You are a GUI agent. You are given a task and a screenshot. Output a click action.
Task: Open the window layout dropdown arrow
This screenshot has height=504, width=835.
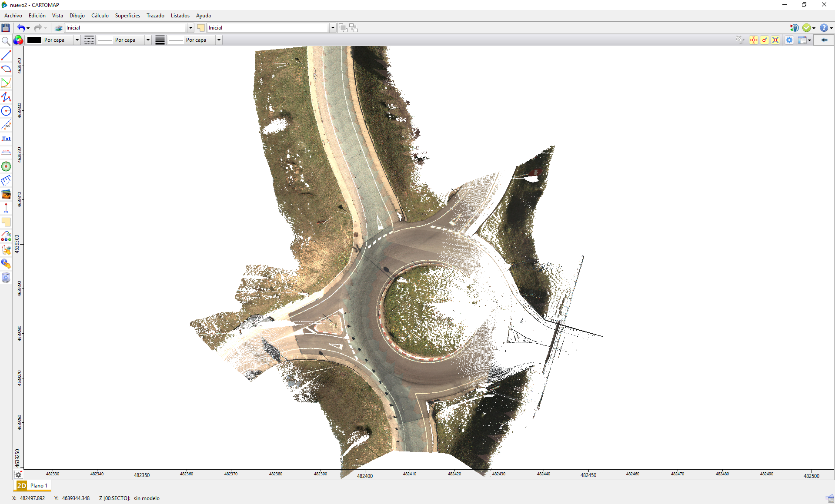pos(809,40)
